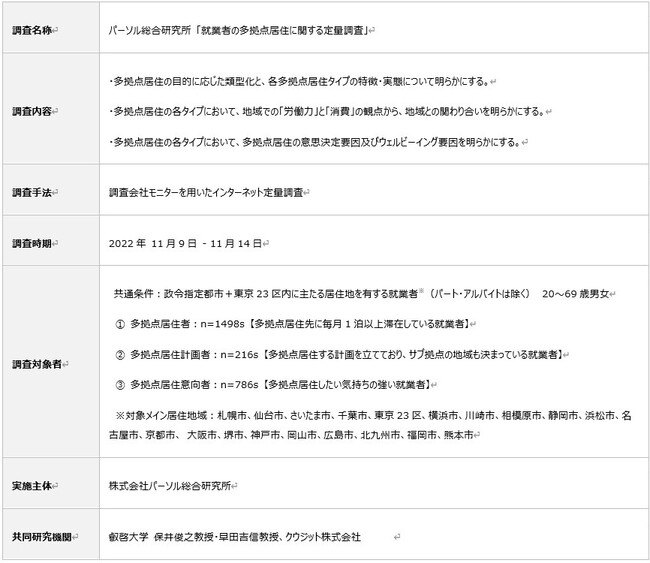This screenshot has height=563, width=650.
Task: Click the bullet mentioning 労働力 and 消費
Action: 328,111
